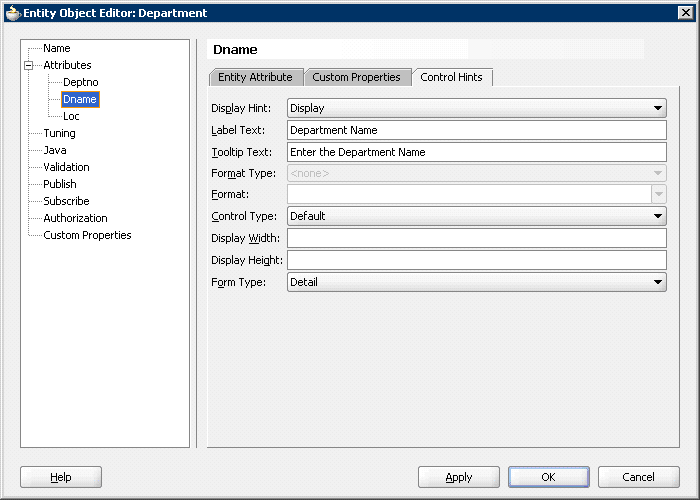Switch to the Custom Properties tab

[x=356, y=77]
